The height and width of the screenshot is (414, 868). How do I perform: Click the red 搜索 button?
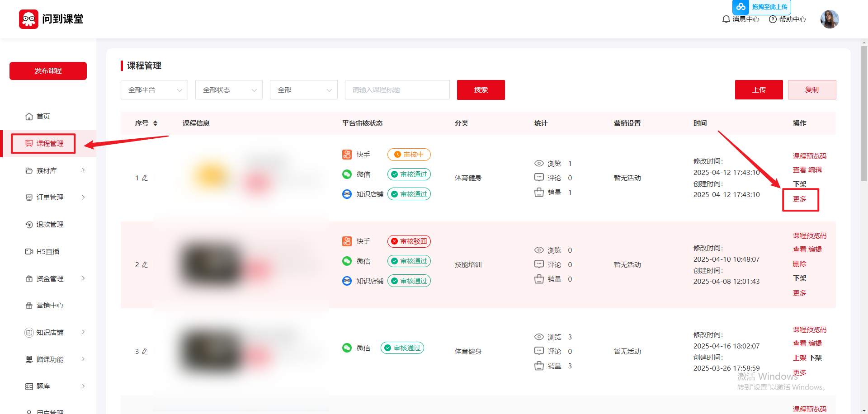pyautogui.click(x=481, y=90)
